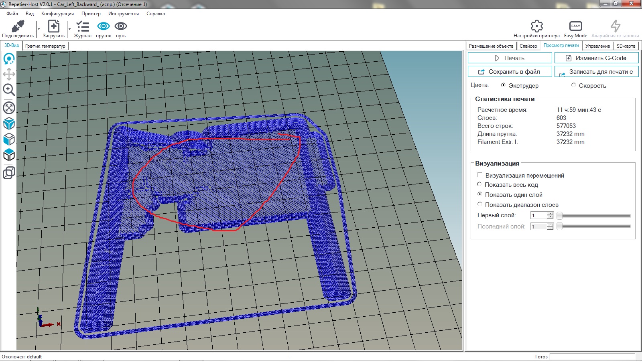The image size is (642, 364).
Task: Enable travel moves visualization checkbox
Action: (480, 175)
